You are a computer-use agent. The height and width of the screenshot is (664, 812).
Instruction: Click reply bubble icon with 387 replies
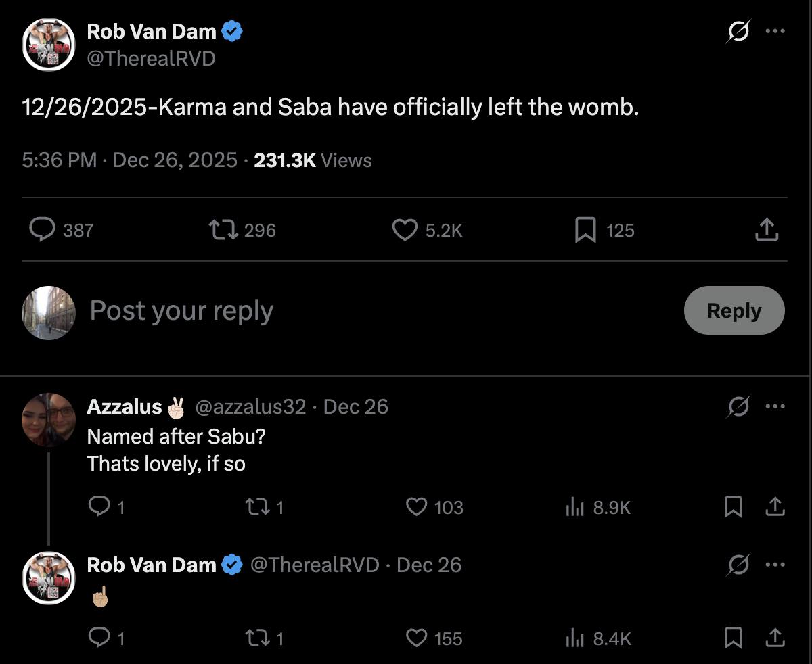click(x=43, y=230)
